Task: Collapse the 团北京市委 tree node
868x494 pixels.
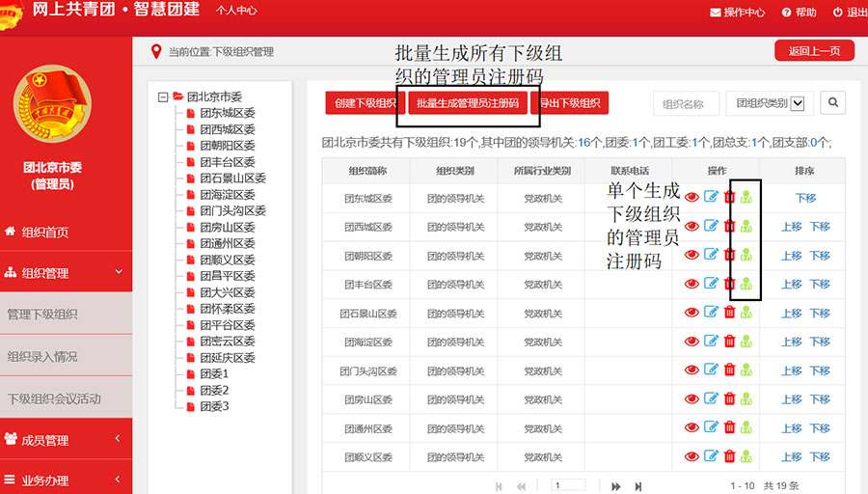Action: tap(164, 96)
